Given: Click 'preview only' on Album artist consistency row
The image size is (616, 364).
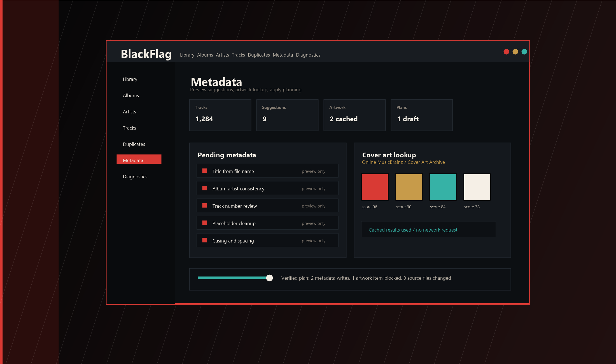Looking at the screenshot, I should click(314, 189).
